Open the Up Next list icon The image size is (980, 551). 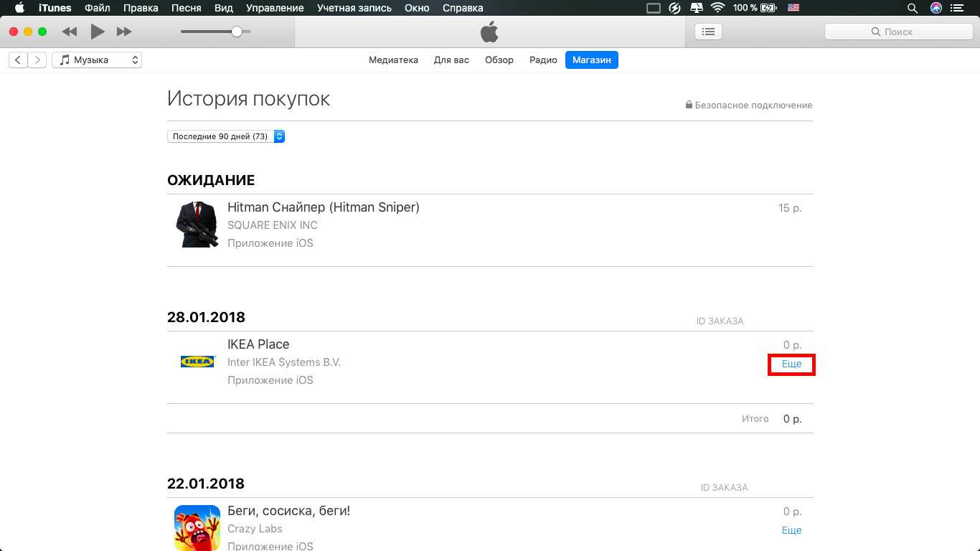708,32
